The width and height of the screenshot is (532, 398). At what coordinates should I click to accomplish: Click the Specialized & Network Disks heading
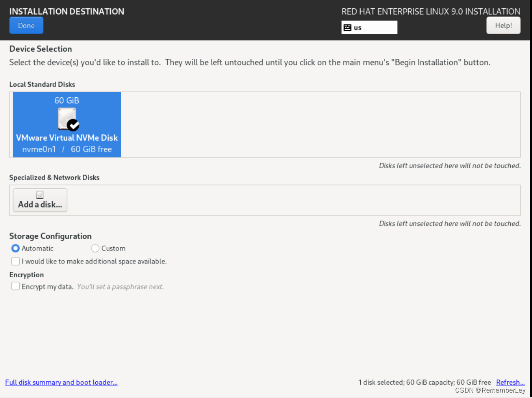[x=54, y=177]
